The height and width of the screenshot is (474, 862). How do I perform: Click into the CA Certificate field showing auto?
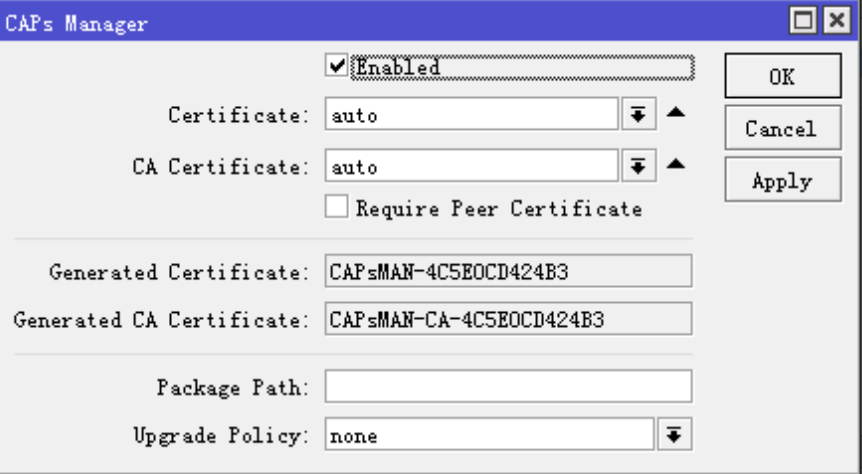(472, 166)
